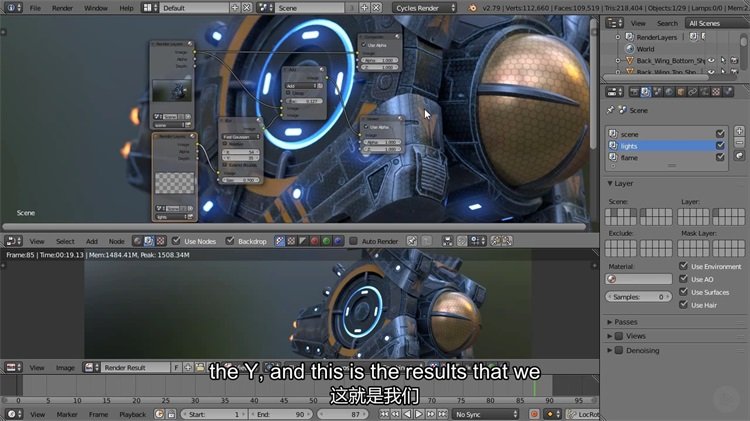Open the properties editor type selector
Image resolution: width=750 pixels, height=421 pixels.
click(x=614, y=91)
